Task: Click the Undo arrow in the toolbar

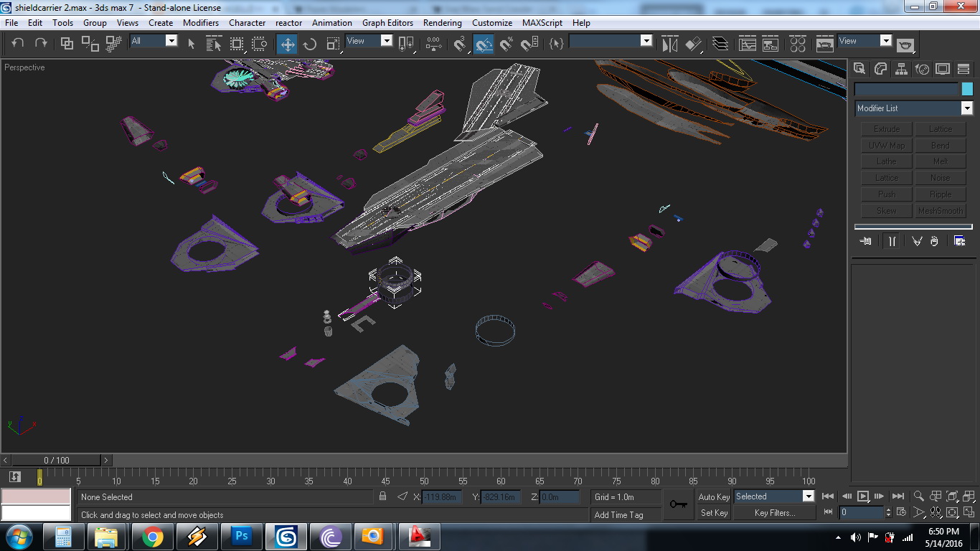Action: pyautogui.click(x=18, y=43)
